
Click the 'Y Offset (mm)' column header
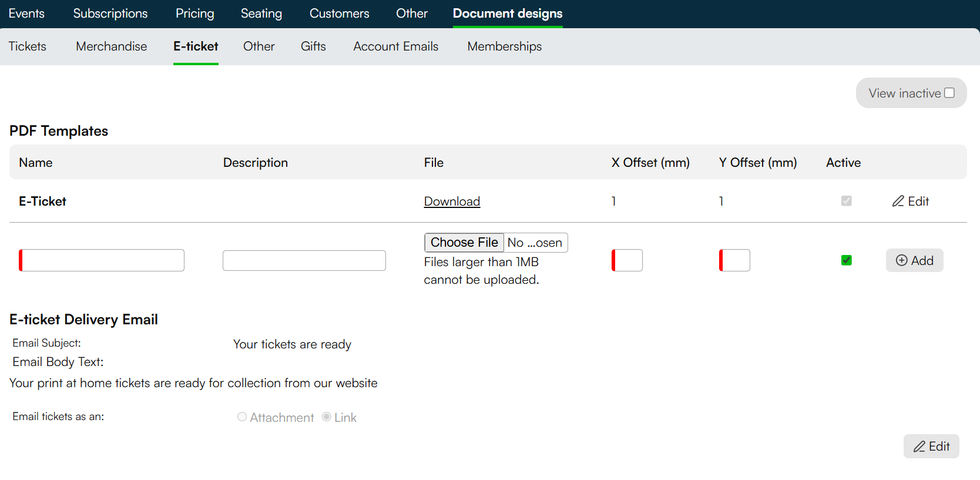point(758,163)
